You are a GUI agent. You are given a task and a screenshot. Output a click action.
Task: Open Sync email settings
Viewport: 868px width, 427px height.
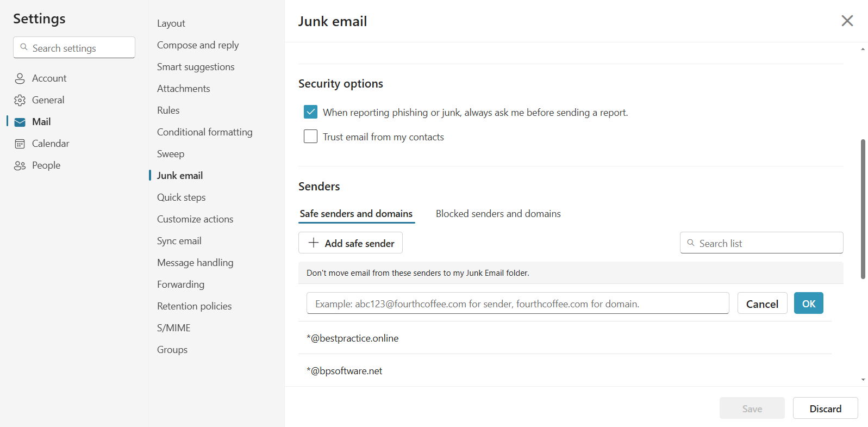click(x=179, y=241)
